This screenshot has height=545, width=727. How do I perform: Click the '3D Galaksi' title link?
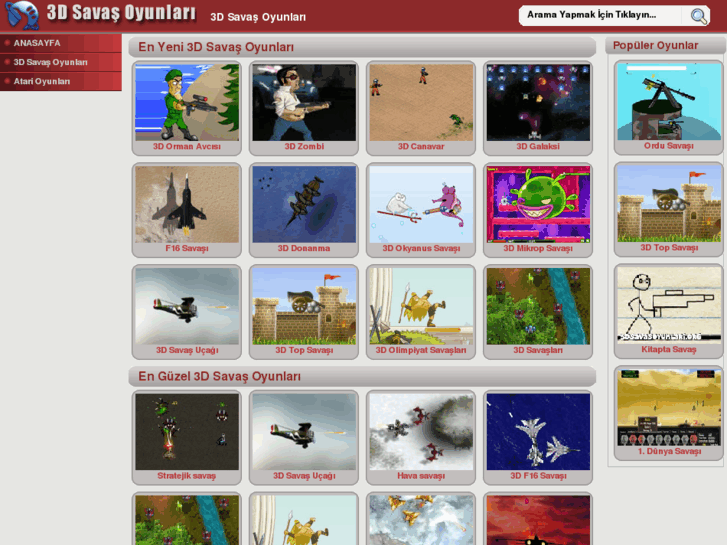pyautogui.click(x=538, y=147)
